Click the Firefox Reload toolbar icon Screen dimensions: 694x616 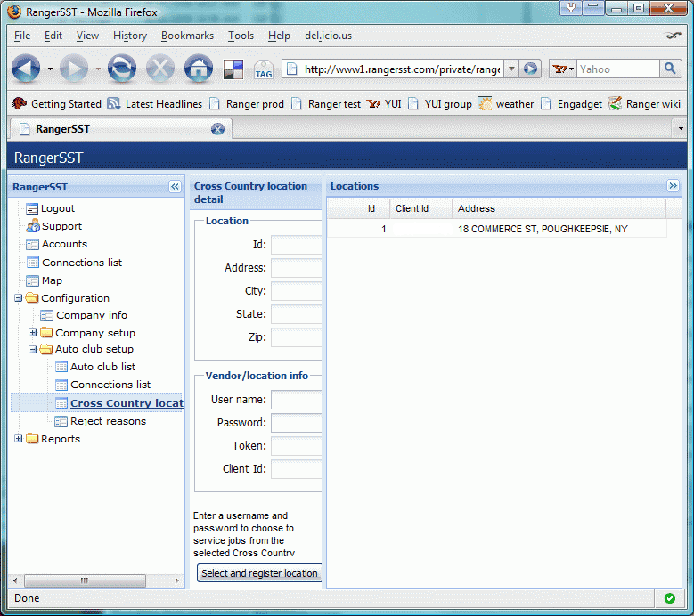(121, 69)
